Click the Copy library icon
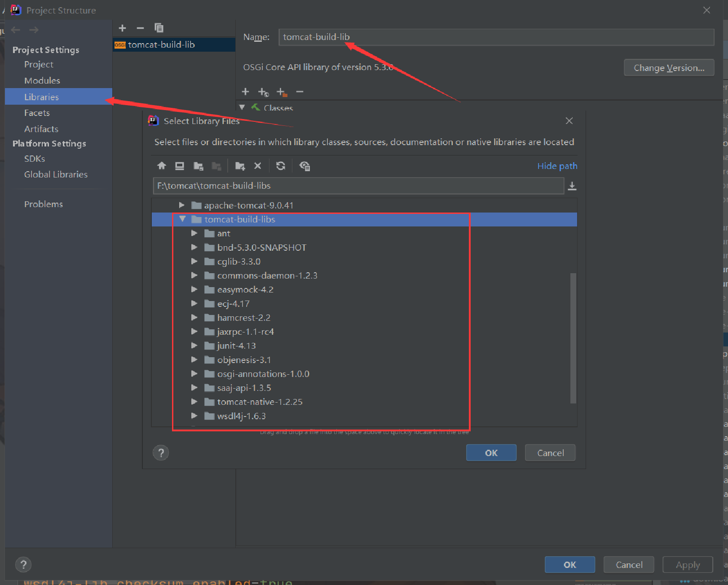The image size is (728, 585). point(159,28)
